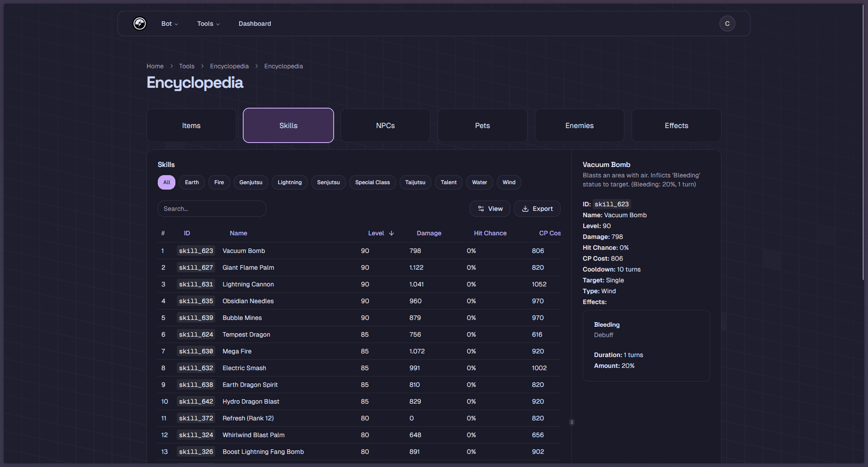This screenshot has width=868, height=467.
Task: Click the skill_623 ID badge in the Vacuum Bomb row
Action: coord(196,251)
